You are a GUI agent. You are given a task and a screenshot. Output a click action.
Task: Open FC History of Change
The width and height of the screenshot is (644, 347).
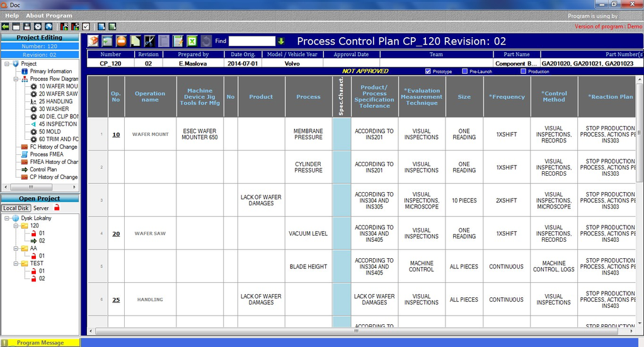[54, 147]
